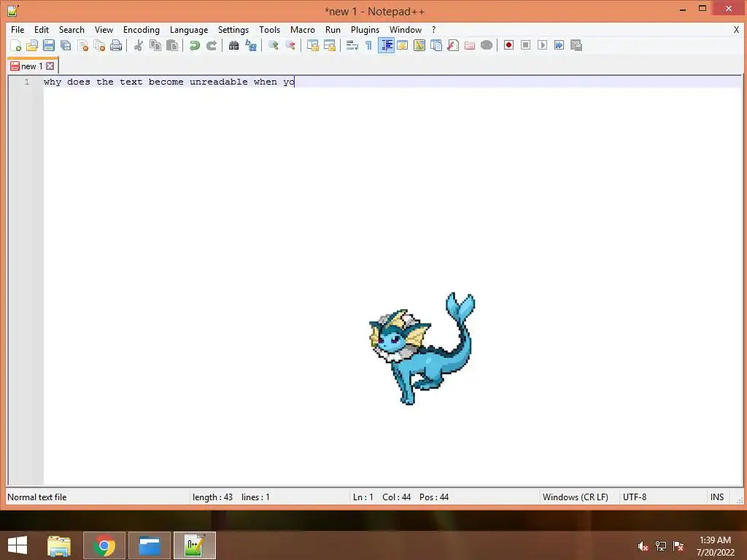Click the Windows (CR LF) status field

(x=576, y=497)
